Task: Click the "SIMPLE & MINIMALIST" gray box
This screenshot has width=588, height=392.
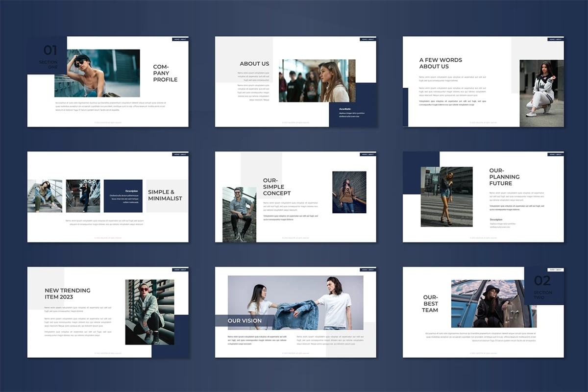Action: pyautogui.click(x=165, y=196)
